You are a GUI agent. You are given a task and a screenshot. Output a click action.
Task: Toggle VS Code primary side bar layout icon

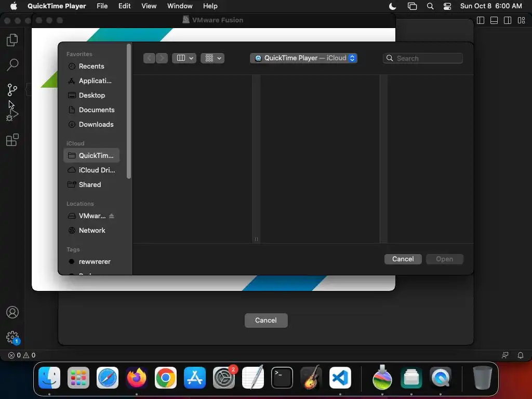pyautogui.click(x=481, y=20)
